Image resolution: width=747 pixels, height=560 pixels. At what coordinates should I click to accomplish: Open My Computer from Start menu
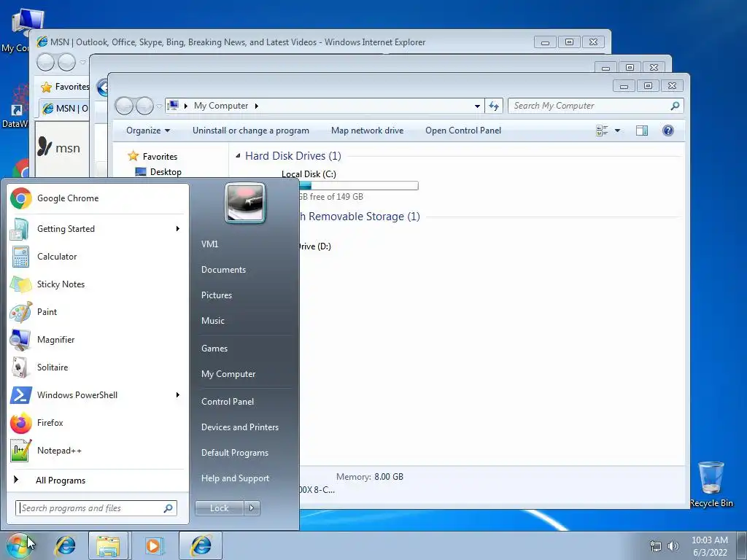228,374
